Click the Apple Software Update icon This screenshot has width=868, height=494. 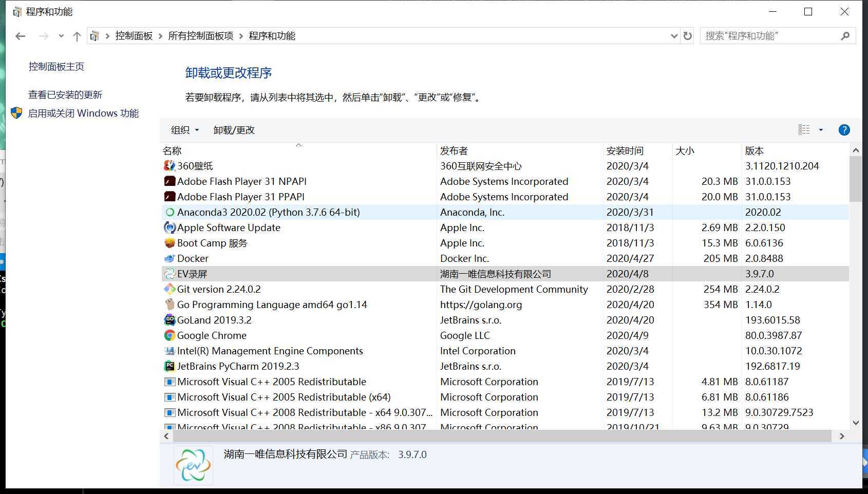pos(169,227)
